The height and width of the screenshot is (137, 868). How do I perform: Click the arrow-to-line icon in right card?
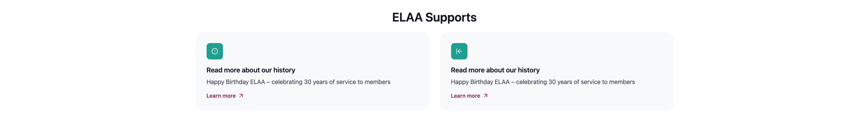click(459, 51)
